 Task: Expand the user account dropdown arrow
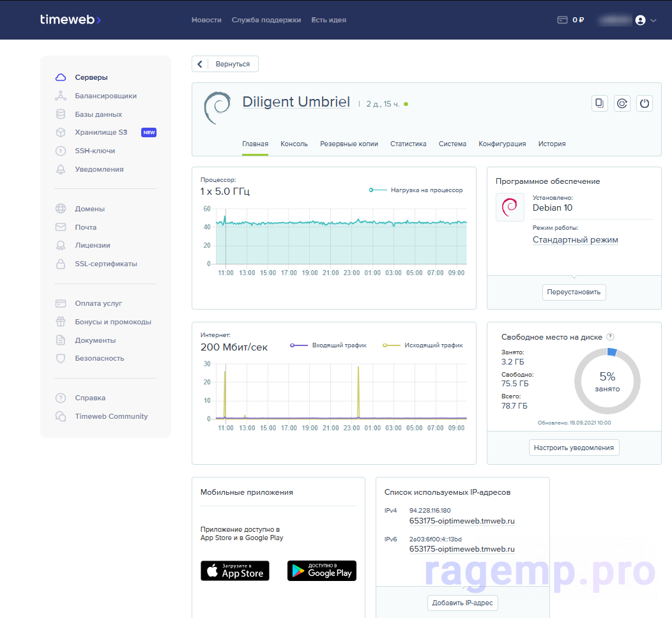[653, 20]
